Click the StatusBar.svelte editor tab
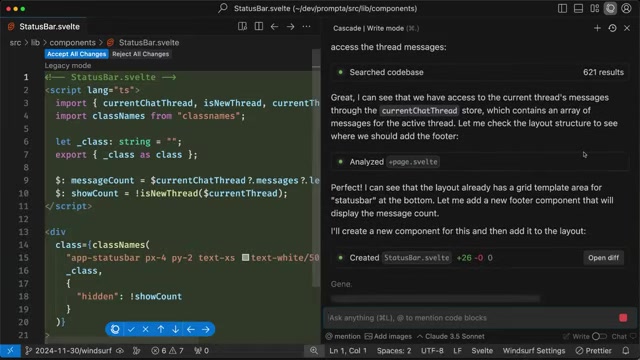640x360 pixels. pos(44,27)
